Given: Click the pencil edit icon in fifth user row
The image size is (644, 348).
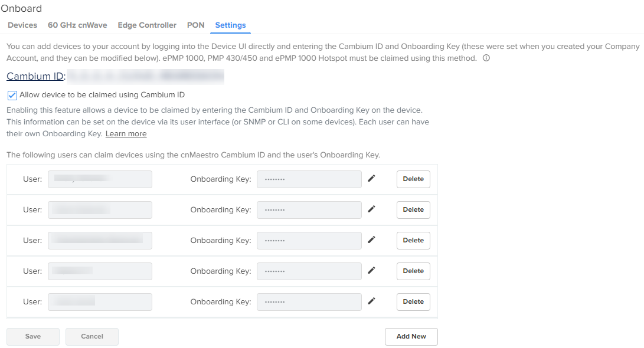Looking at the screenshot, I should 371,301.
